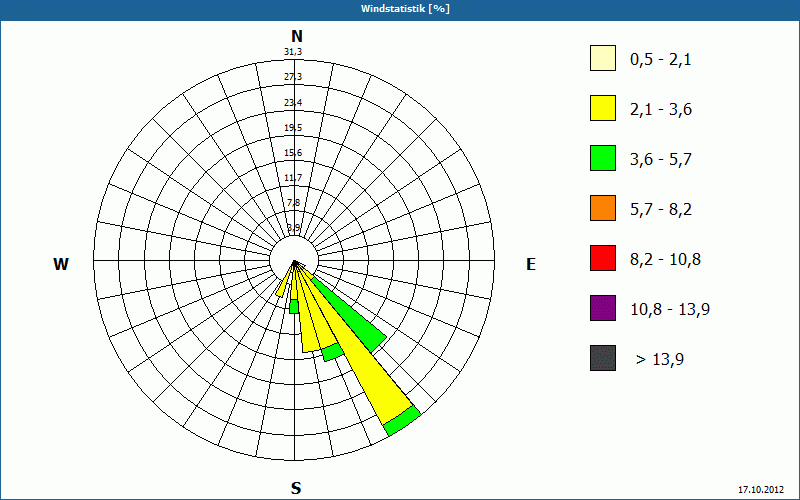Screen dimensions: 800x500
Task: Select the legend label '0,5 - 2,1'
Action: tap(661, 60)
